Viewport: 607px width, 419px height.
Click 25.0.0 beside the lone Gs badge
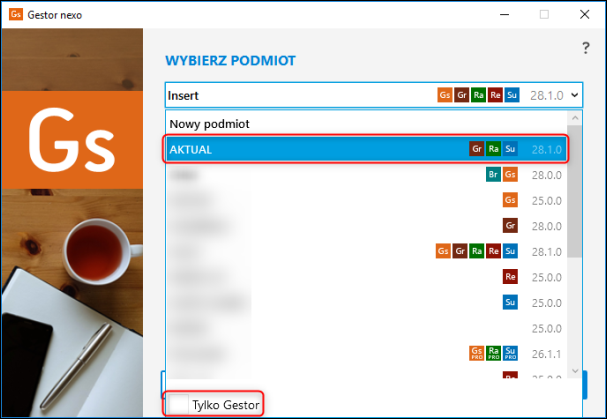click(x=546, y=201)
